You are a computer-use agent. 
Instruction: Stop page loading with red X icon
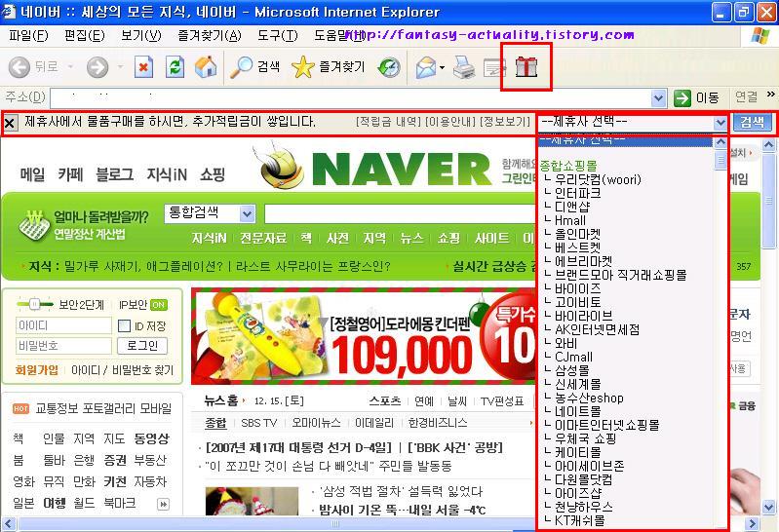pyautogui.click(x=143, y=67)
